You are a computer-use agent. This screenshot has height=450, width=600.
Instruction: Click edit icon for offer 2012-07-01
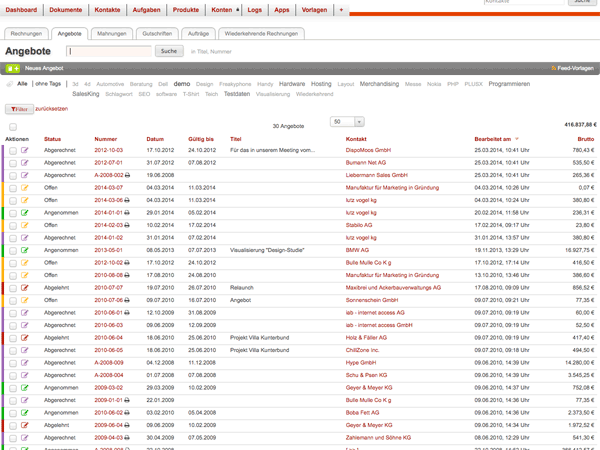coord(24,163)
